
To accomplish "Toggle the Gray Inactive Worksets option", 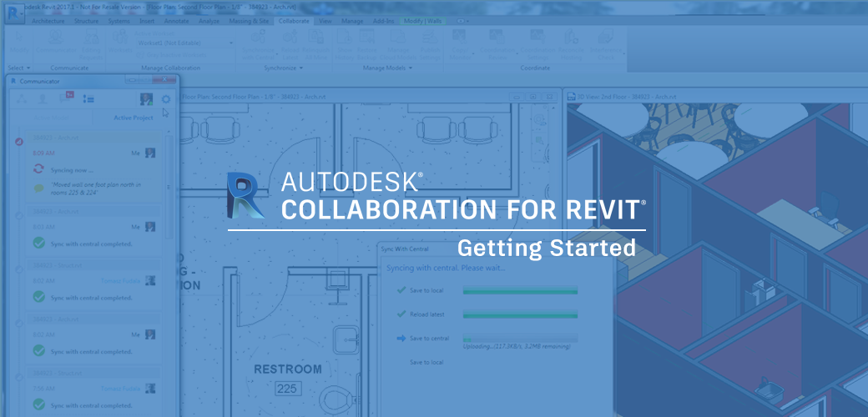I will point(175,57).
